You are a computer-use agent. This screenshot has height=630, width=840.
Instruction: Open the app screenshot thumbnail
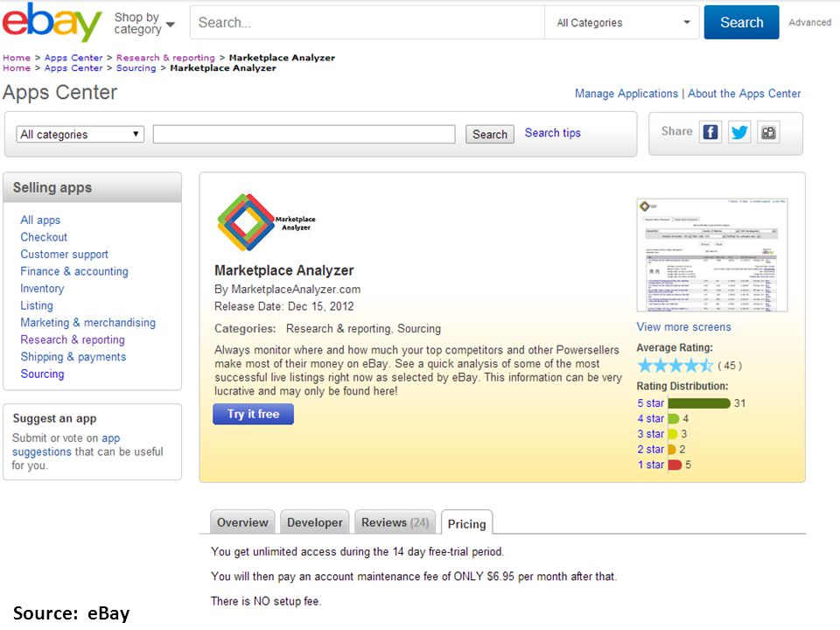[712, 255]
